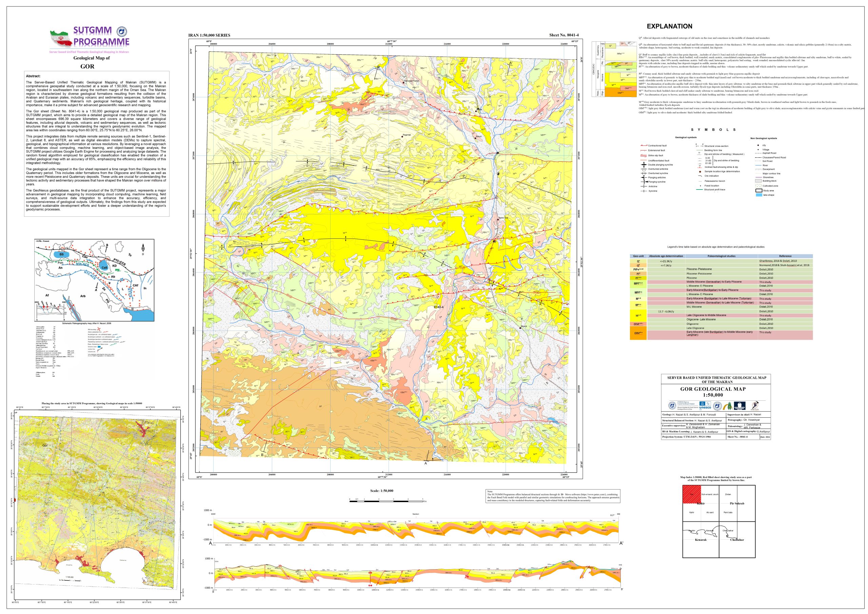Click the schematic paleogeography inset map
The height and width of the screenshot is (614, 868).
(x=95, y=280)
